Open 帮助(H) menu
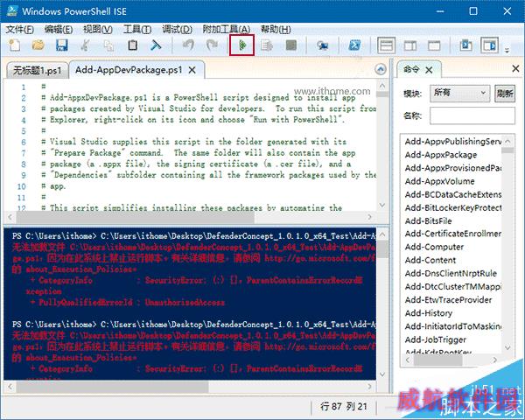This screenshot has height=420, width=525. [276, 30]
